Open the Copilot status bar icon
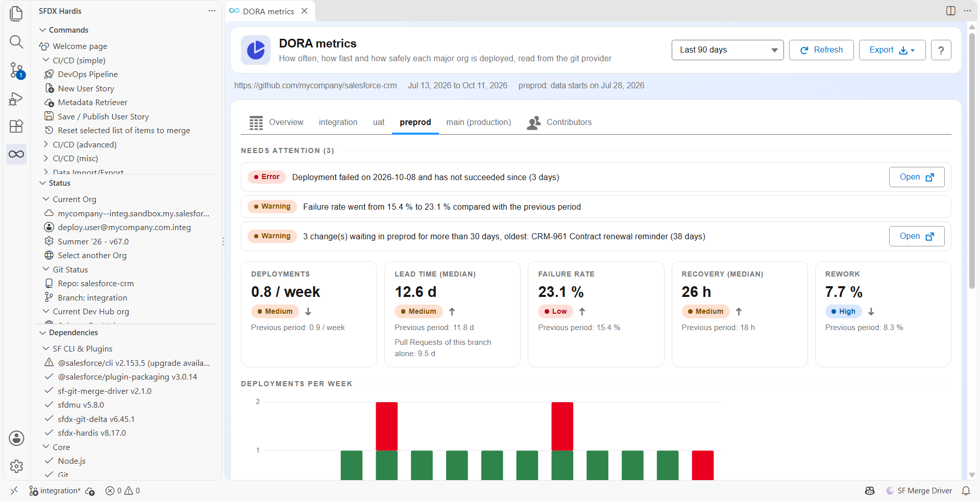Screen dimensions: 980x501 870,491
